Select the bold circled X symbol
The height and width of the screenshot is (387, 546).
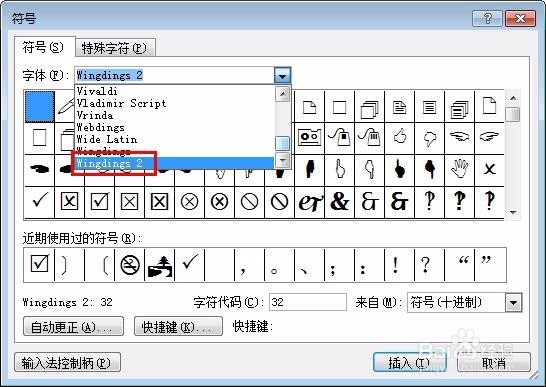coord(219,202)
